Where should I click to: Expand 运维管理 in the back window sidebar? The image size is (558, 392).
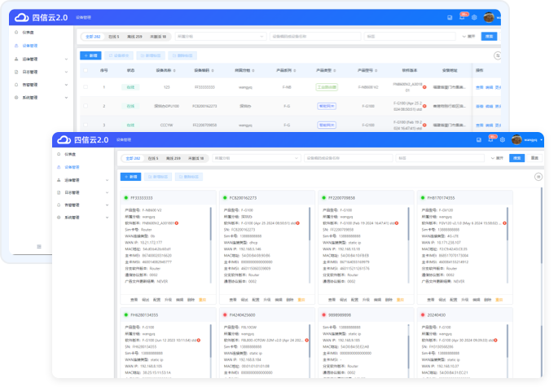coord(66,59)
